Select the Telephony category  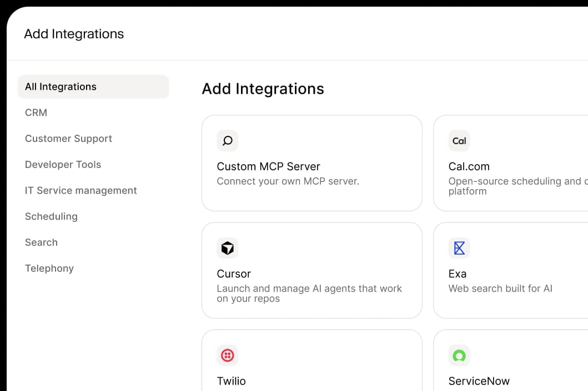[49, 268]
